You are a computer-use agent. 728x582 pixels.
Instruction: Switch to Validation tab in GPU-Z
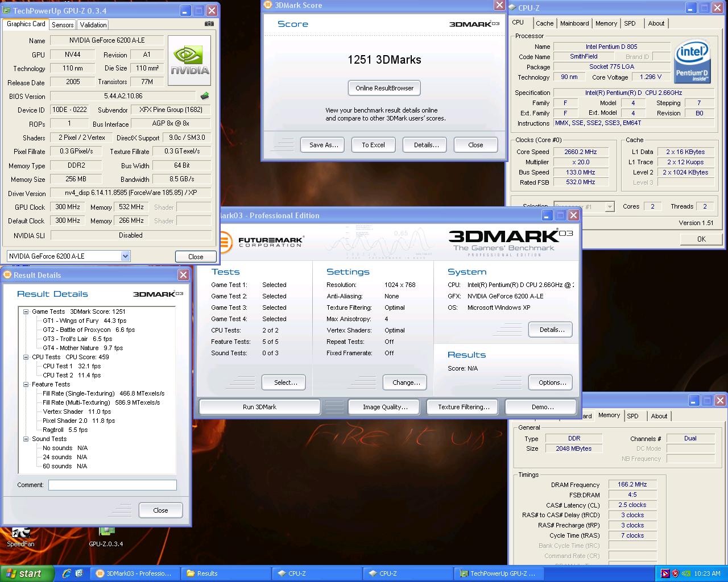(x=93, y=25)
